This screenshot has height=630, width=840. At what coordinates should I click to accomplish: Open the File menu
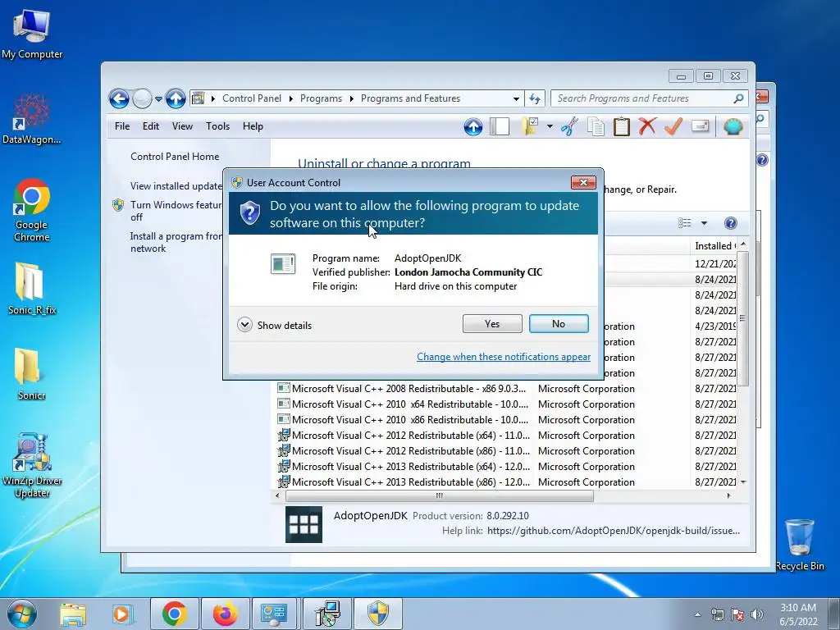point(122,126)
